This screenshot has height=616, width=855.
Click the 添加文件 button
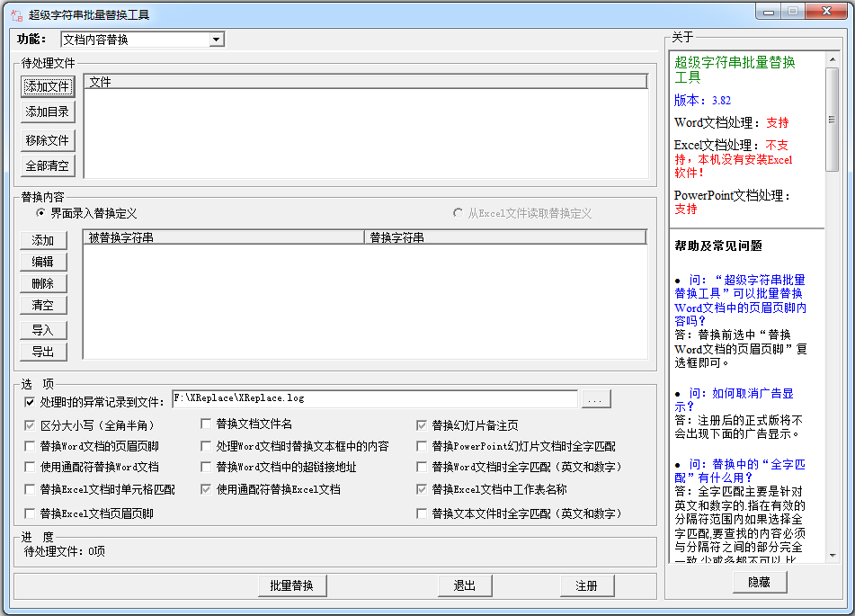48,86
